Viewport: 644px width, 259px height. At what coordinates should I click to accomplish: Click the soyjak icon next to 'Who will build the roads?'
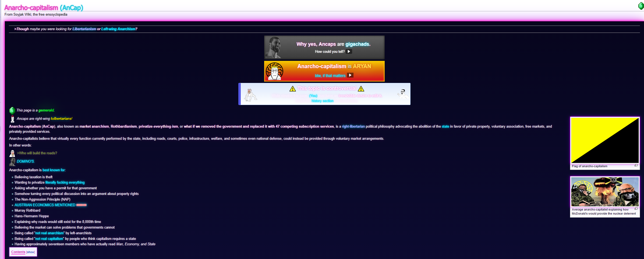[12, 153]
